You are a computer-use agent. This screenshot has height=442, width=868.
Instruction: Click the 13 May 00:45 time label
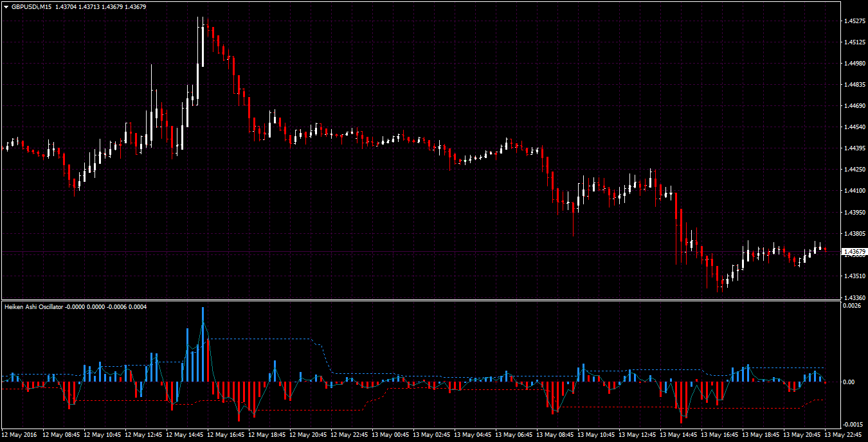(x=391, y=435)
